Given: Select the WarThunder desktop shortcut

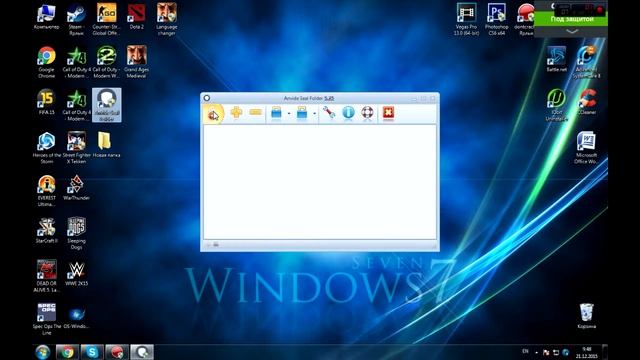Looking at the screenshot, I should pyautogui.click(x=76, y=188).
